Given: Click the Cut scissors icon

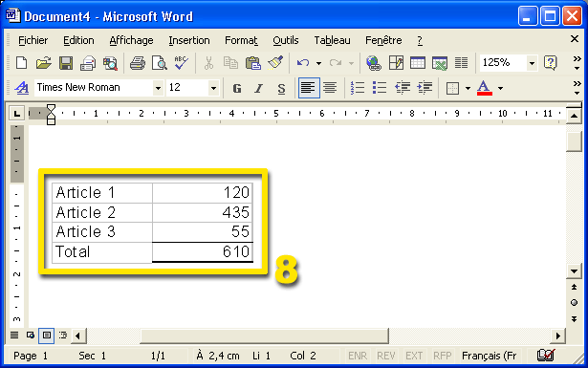Looking at the screenshot, I should (208, 63).
